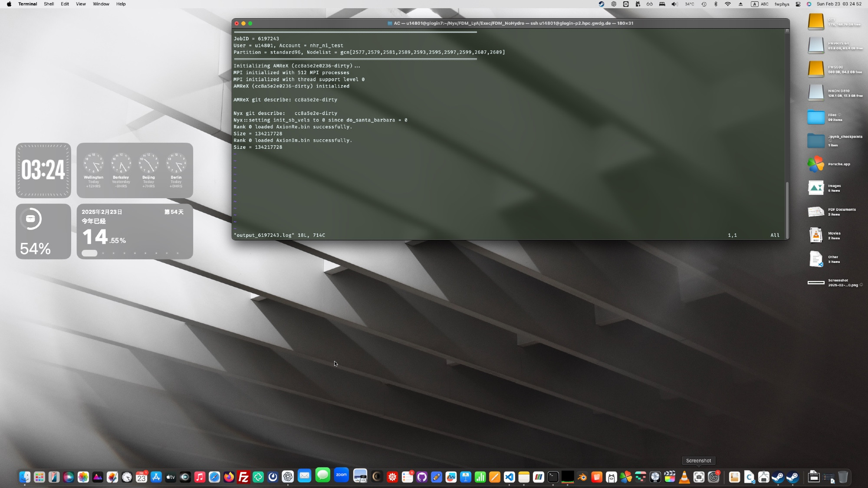Click the ChatGPT menu bar icon

pos(614,4)
